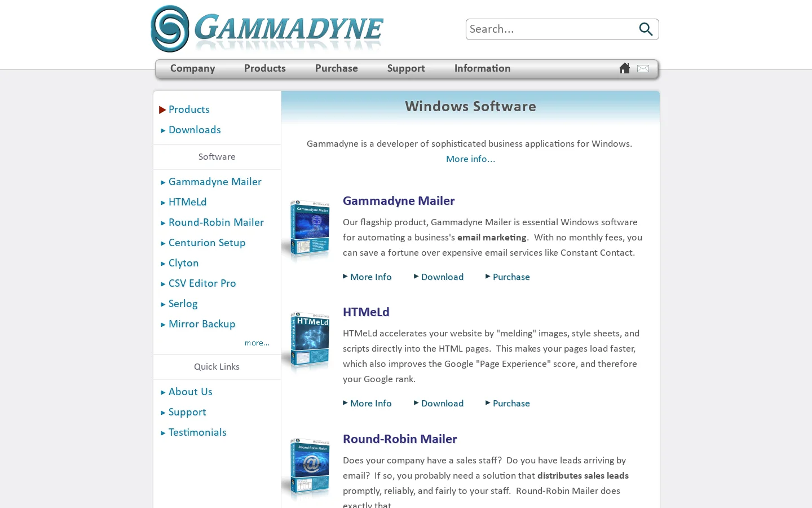
Task: Show more software via 'more...' link
Action: [257, 343]
